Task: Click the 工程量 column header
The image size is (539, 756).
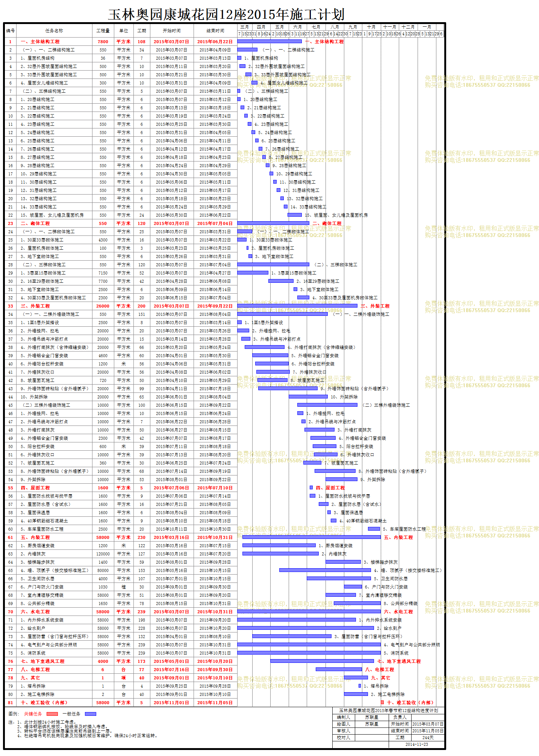Action: pos(103,31)
